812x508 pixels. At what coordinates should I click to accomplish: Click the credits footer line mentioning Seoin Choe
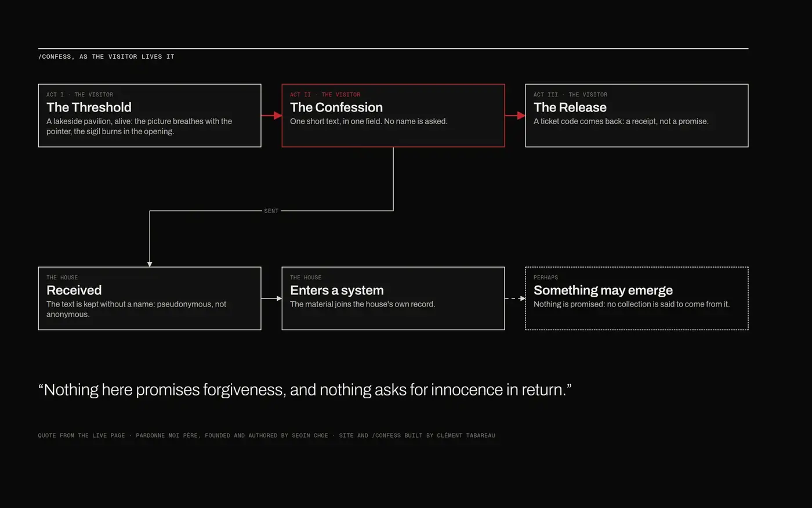[266, 435]
